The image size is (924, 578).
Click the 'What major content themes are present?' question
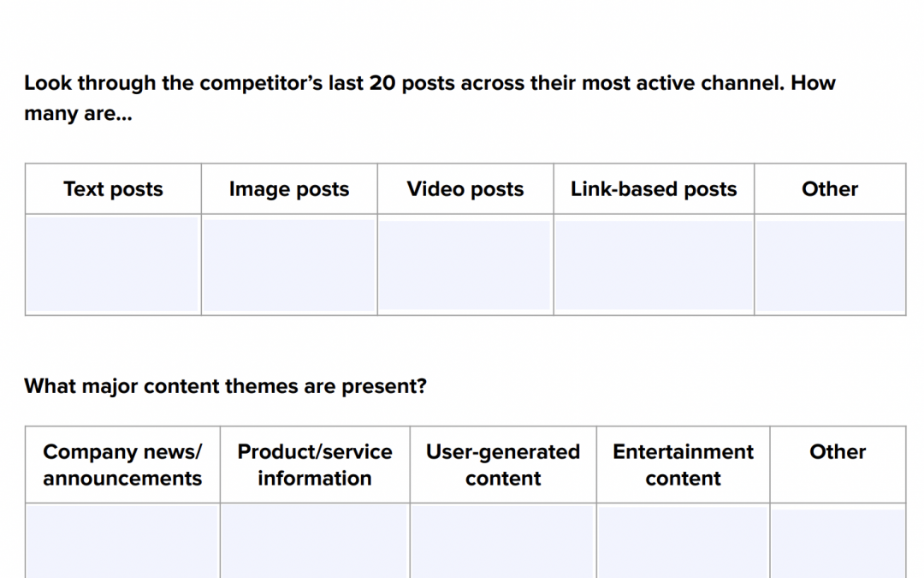225,386
